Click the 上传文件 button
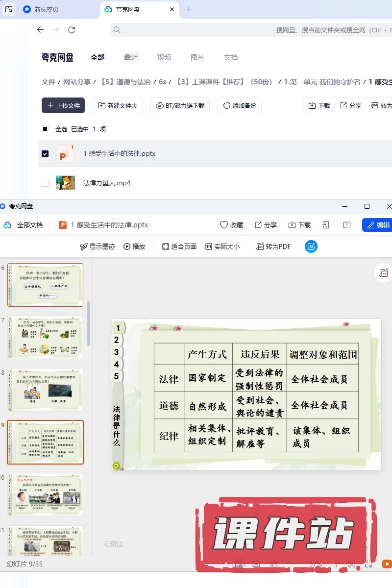 (x=63, y=105)
